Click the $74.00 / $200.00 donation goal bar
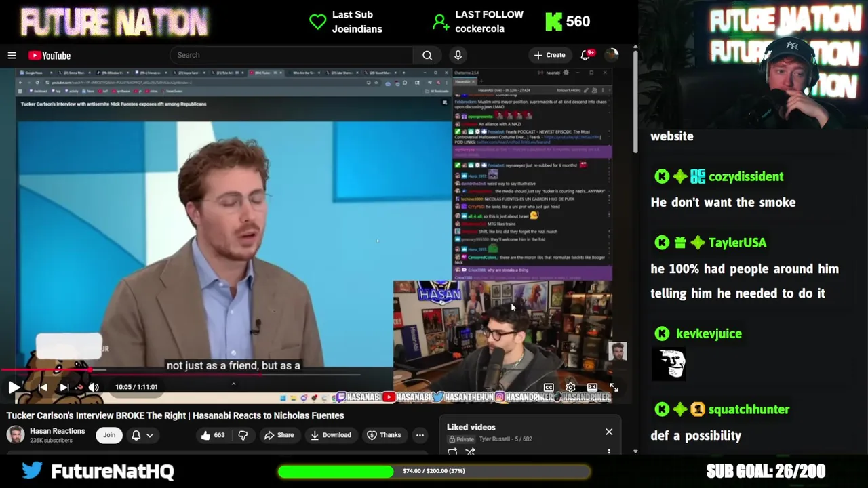868x488 pixels. pyautogui.click(x=434, y=471)
